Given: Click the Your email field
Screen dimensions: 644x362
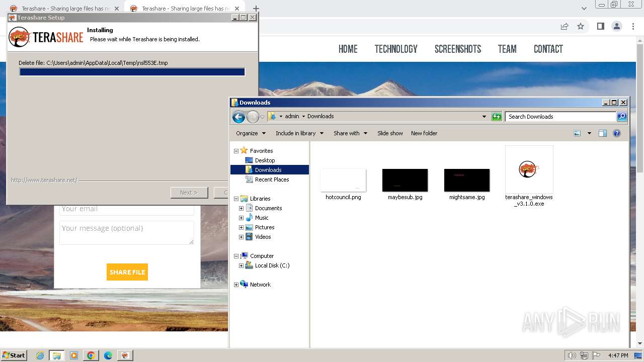Looking at the screenshot, I should 126,209.
